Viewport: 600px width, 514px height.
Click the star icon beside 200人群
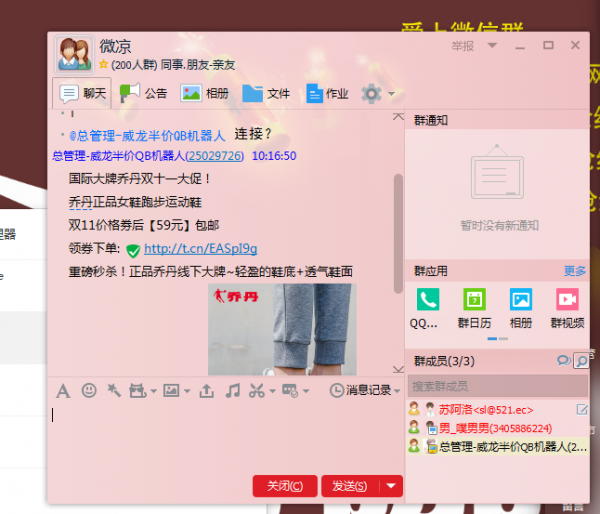(x=103, y=64)
